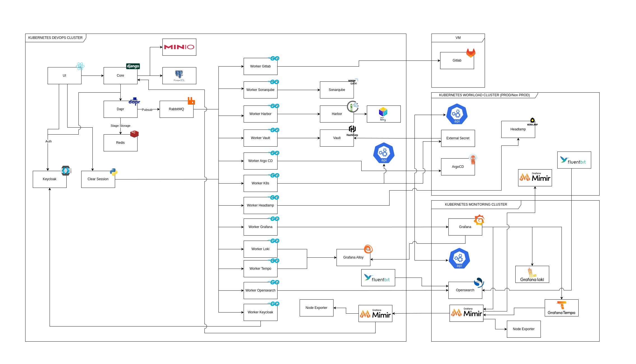Select the Worker Keycloak box

click(260, 312)
